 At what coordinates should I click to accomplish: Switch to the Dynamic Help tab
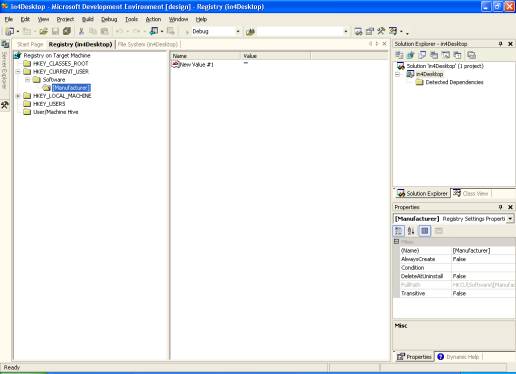pyautogui.click(x=459, y=357)
